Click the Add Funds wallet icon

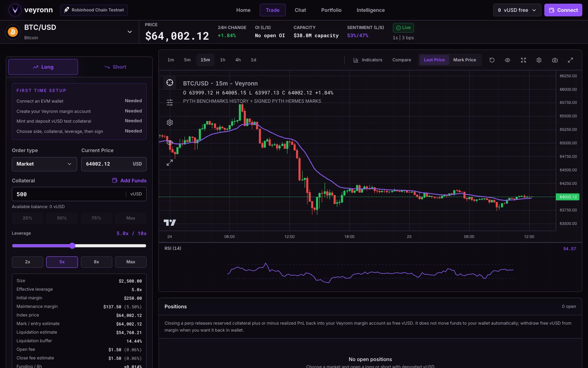pyautogui.click(x=115, y=180)
